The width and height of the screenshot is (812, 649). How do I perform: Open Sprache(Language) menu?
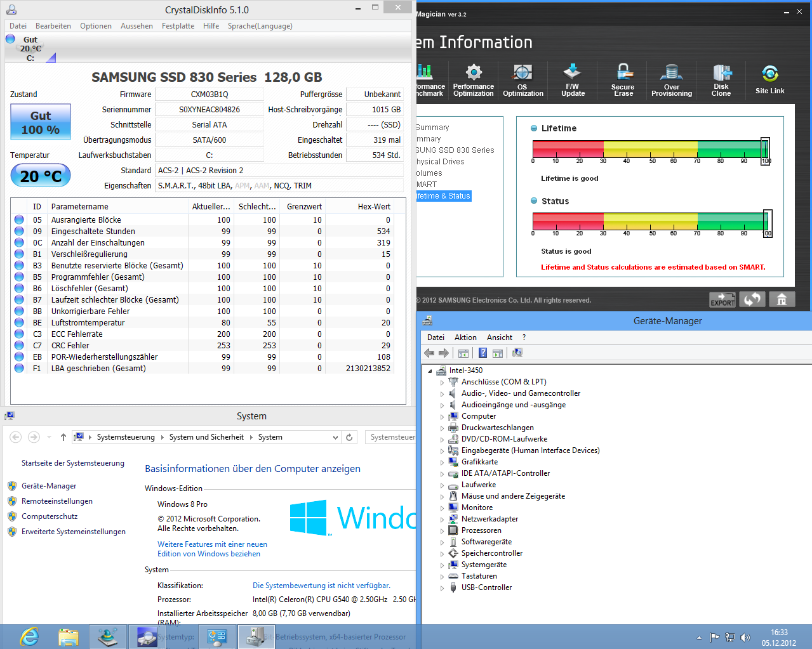[260, 26]
